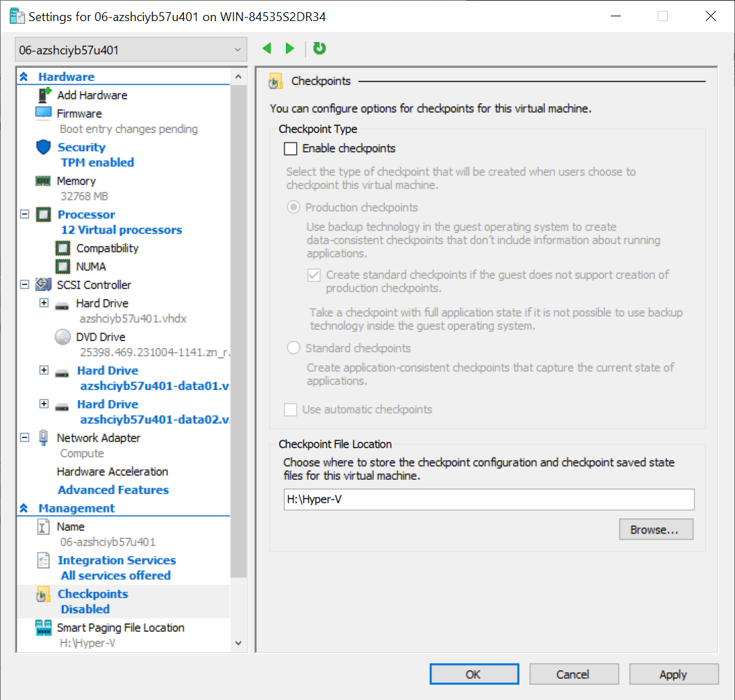The width and height of the screenshot is (735, 700).
Task: Click the DVD Drive disc icon
Action: pos(62,337)
